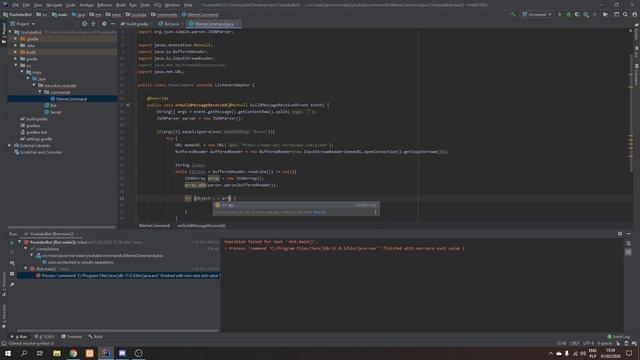
Task: Open the Run menu
Action: click(x=133, y=5)
